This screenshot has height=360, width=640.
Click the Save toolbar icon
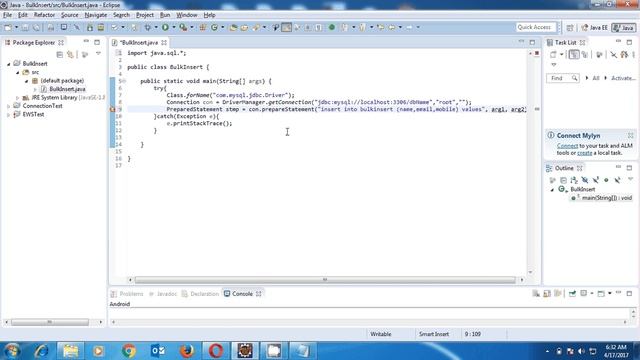(25, 27)
